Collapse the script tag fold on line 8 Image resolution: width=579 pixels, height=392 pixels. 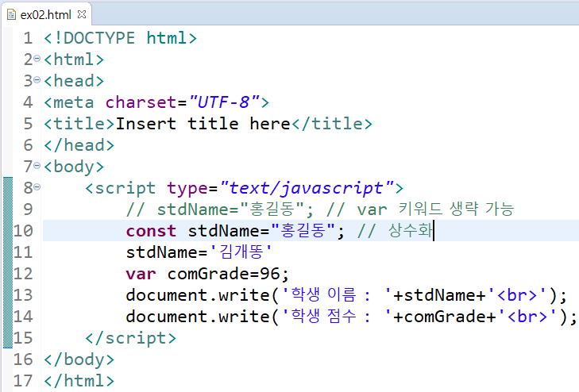[x=37, y=187]
